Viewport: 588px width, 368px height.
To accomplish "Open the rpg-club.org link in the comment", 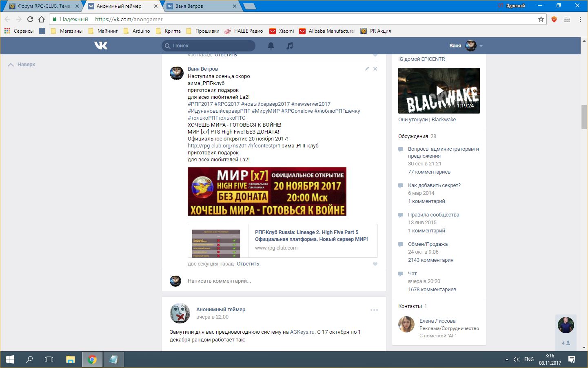I will pyautogui.click(x=234, y=146).
